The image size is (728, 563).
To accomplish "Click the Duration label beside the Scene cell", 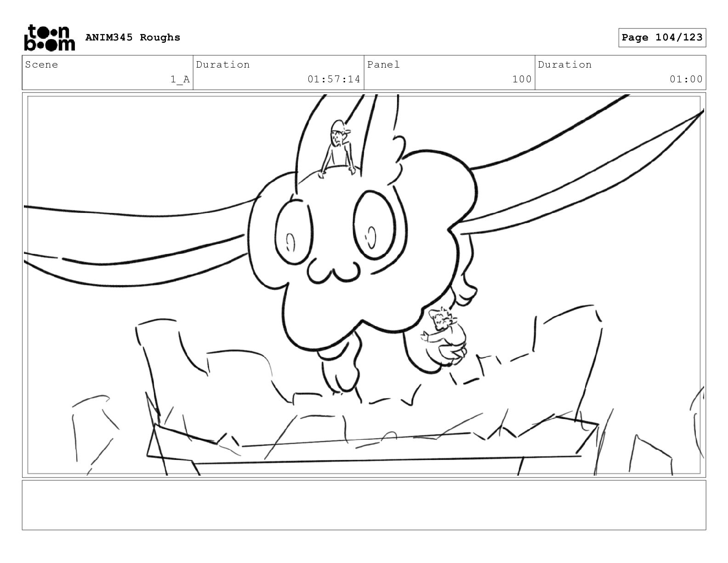I will 223,64.
